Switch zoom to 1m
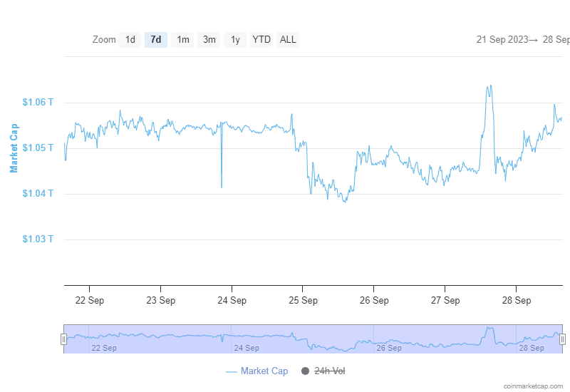Viewport: 570px width, 392px height. 183,40
